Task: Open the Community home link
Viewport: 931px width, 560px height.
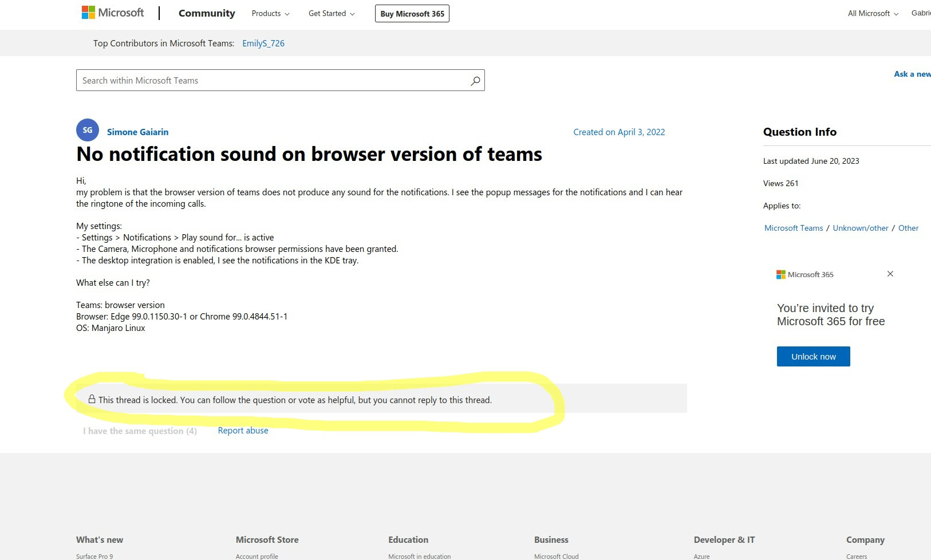Action: (x=207, y=13)
